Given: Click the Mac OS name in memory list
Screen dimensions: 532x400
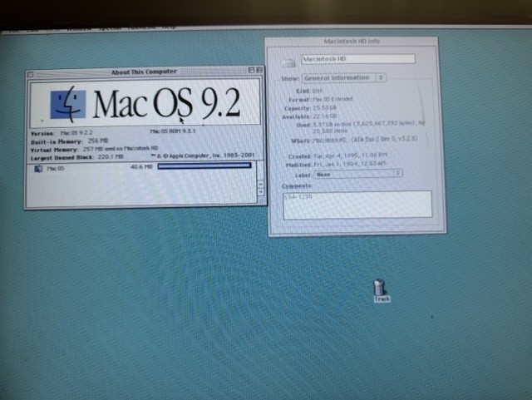Looking at the screenshot, I should coord(56,169).
